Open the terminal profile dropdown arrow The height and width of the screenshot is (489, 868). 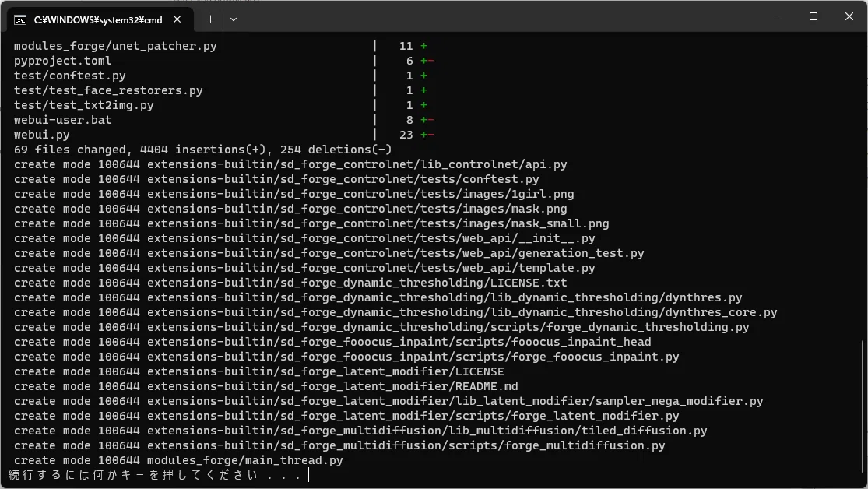click(234, 19)
